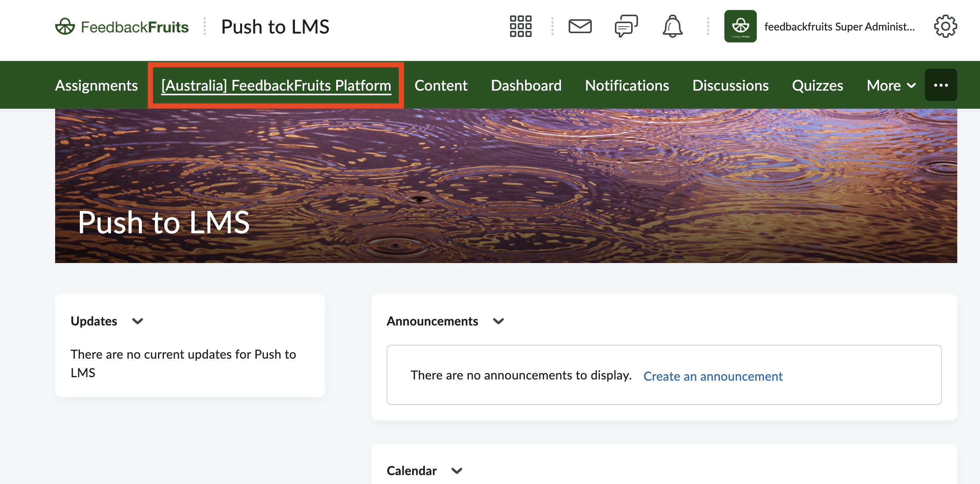The image size is (980, 484).
Task: Open the subscription alerts chat icon
Action: pos(626,26)
